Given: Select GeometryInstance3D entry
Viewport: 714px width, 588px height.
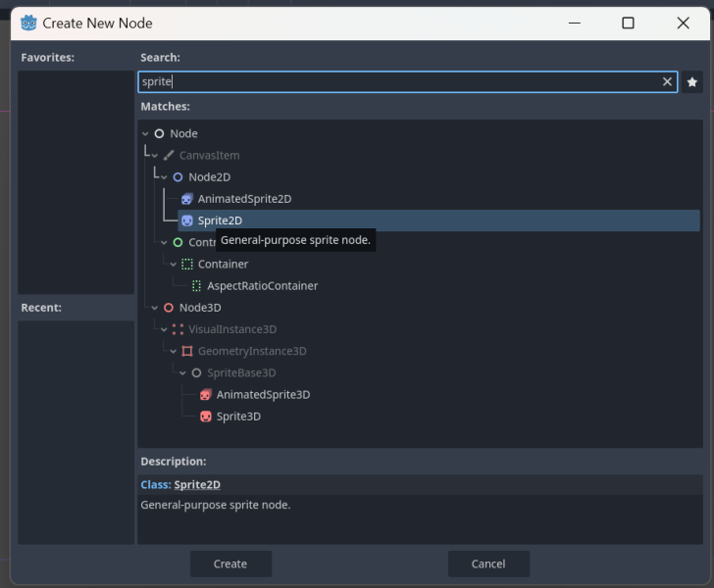Looking at the screenshot, I should coord(252,352).
